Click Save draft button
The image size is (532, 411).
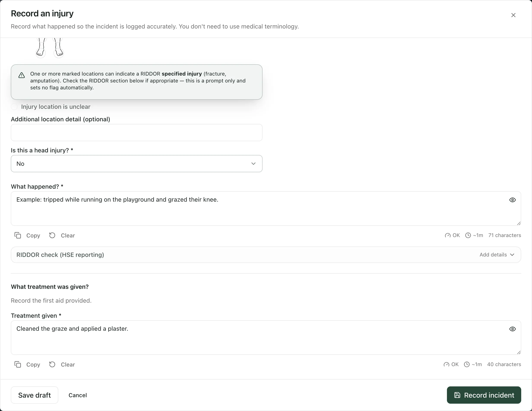coord(34,395)
